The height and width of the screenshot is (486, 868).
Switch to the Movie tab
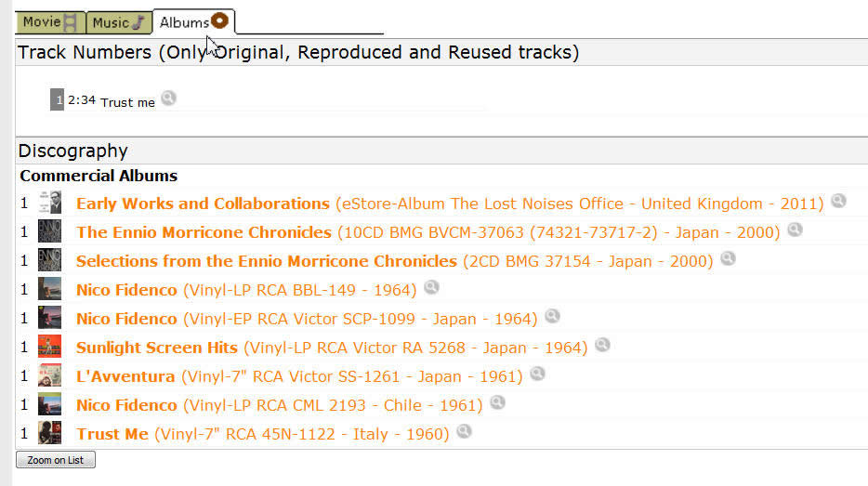pyautogui.click(x=50, y=22)
